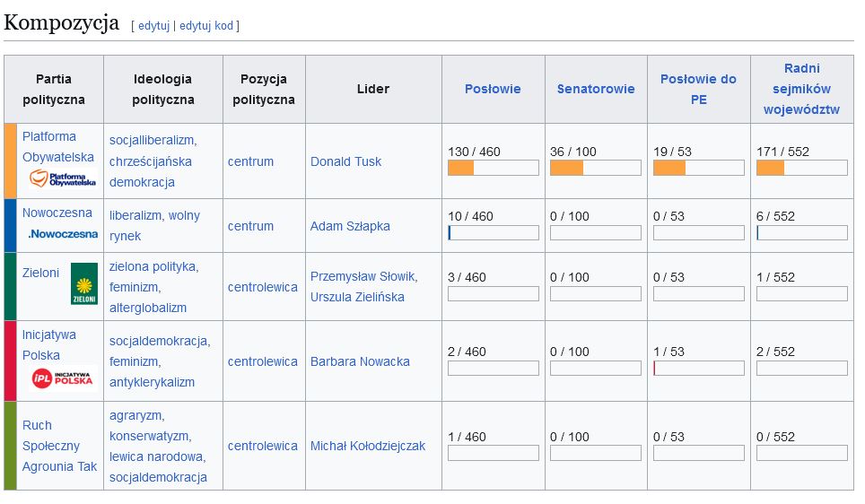Click the Zieloni sunflower logo
Image resolution: width=865 pixels, height=504 pixels.
(84, 284)
